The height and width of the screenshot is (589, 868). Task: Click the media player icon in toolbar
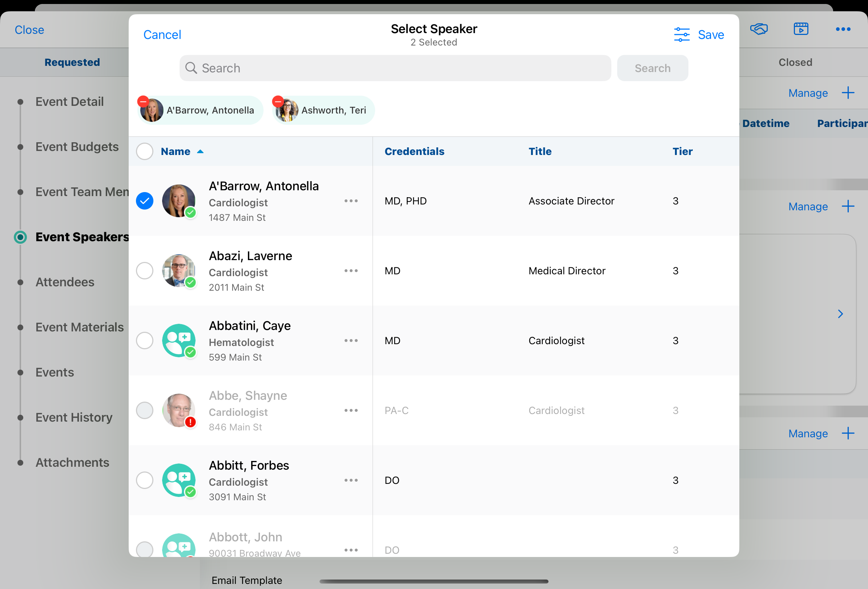800,29
